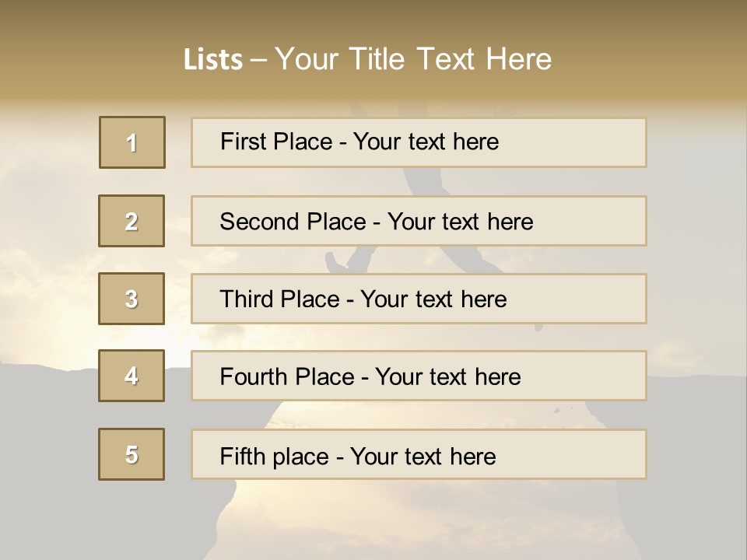Click 'Your Title Text Here' in the title
This screenshot has width=747, height=560.
[413, 59]
